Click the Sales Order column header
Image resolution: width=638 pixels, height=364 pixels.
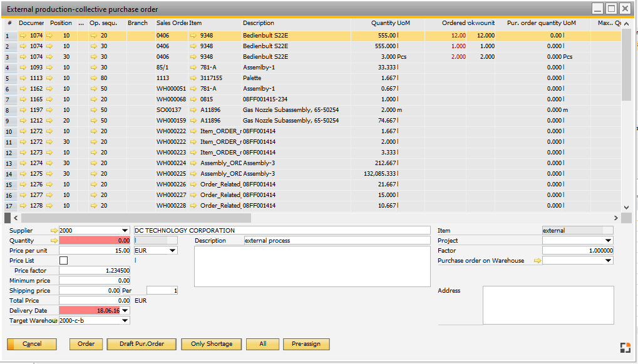pyautogui.click(x=171, y=23)
